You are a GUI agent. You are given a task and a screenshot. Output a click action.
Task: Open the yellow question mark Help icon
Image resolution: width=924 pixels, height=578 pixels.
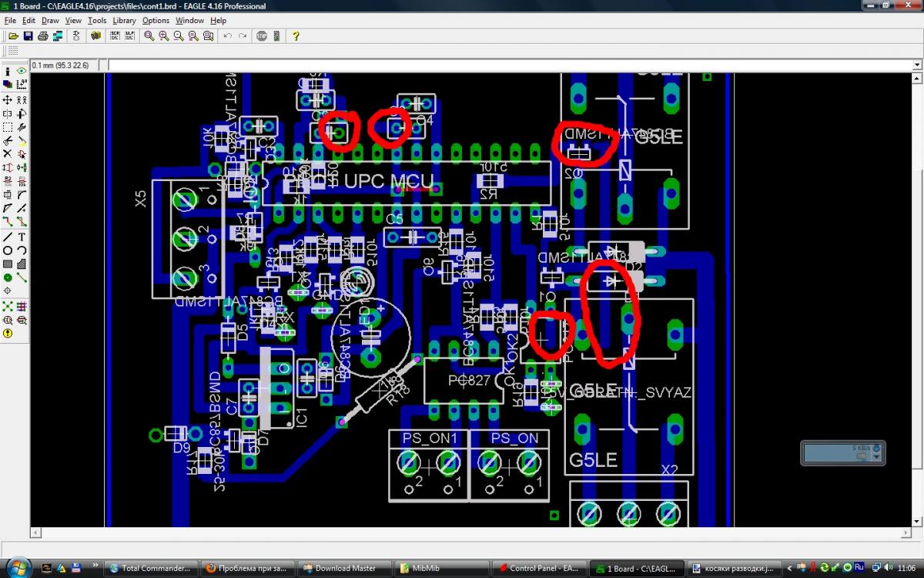pyautogui.click(x=296, y=36)
